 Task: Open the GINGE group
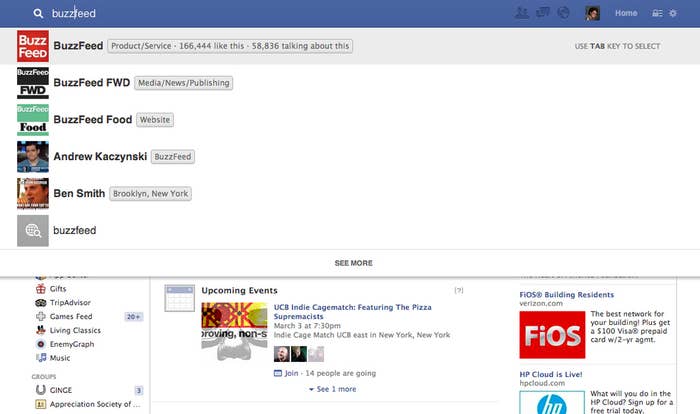click(61, 390)
